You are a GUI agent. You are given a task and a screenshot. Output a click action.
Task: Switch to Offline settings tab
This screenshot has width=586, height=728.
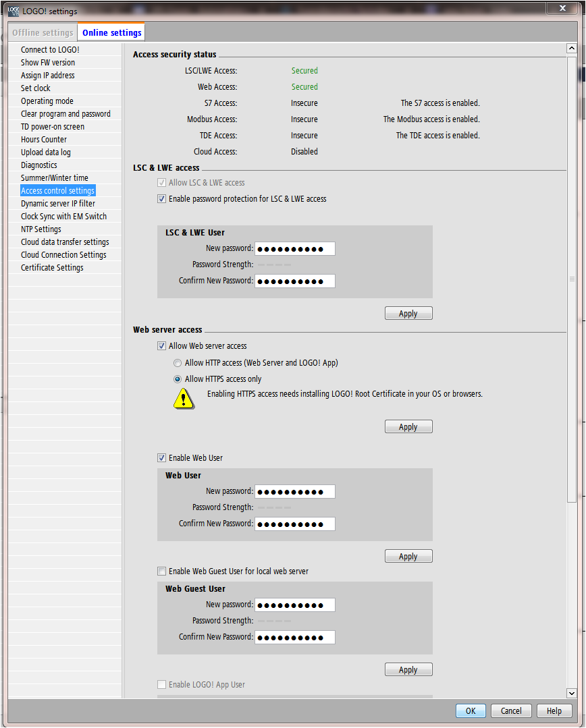(x=43, y=32)
